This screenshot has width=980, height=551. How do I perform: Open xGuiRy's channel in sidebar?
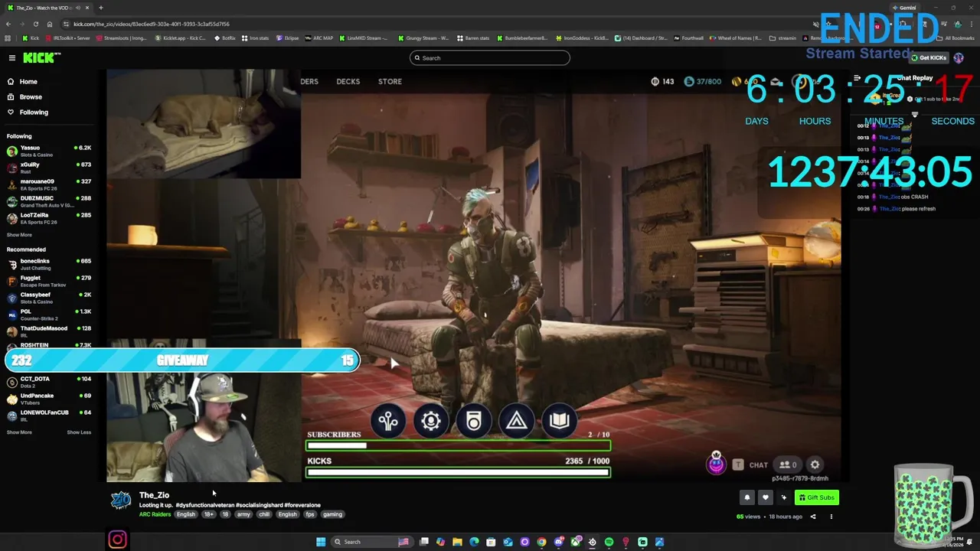tap(49, 168)
